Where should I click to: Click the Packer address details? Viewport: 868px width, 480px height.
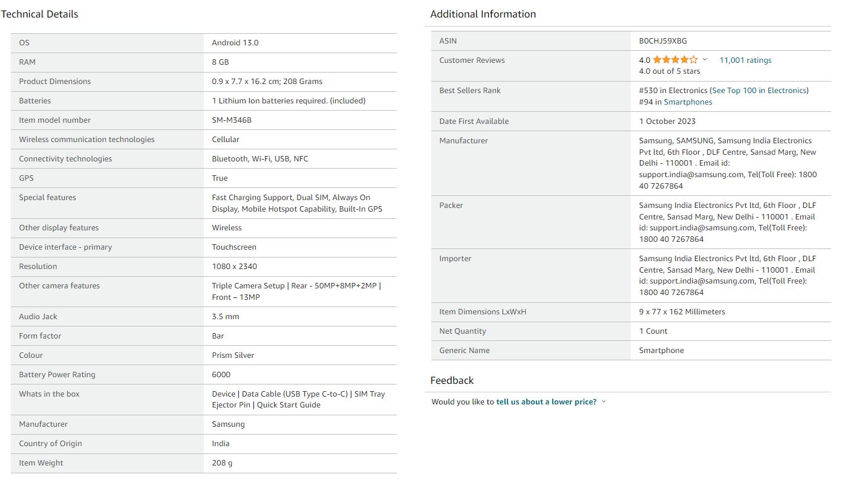pyautogui.click(x=728, y=222)
